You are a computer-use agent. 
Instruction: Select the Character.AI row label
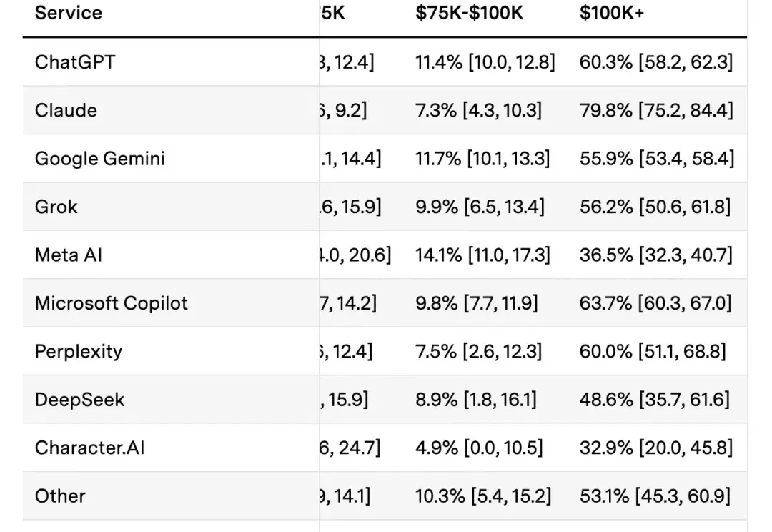[89, 448]
